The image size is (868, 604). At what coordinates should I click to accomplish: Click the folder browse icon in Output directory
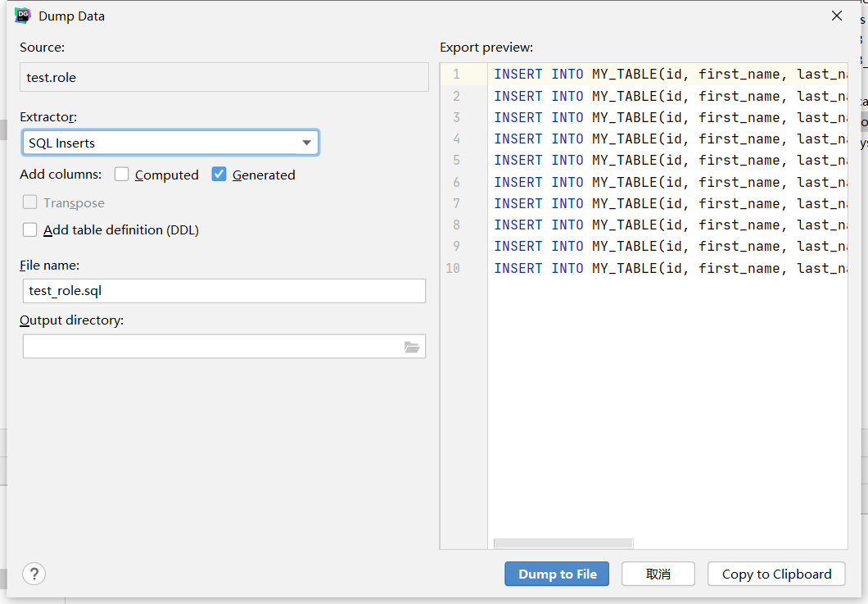(412, 347)
